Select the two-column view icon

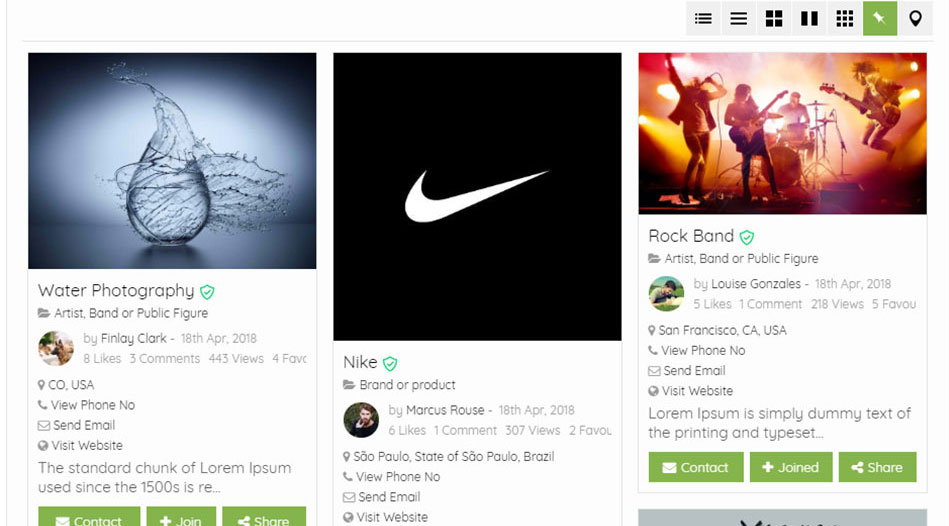[809, 18]
